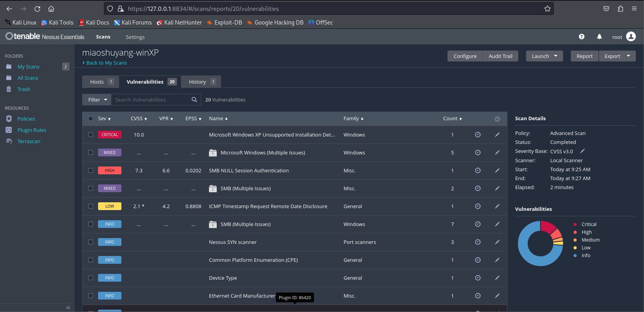Toggle the select-all checkbox in table header
The height and width of the screenshot is (312, 644).
[x=91, y=119]
